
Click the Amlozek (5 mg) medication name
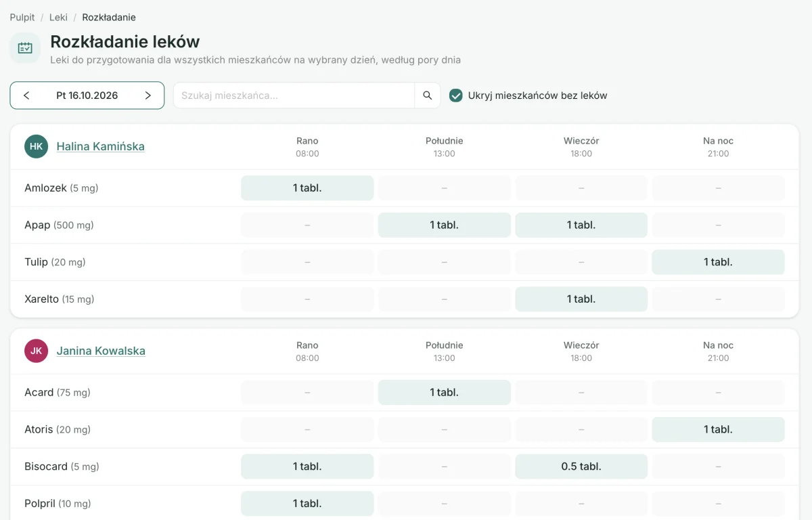(62, 188)
